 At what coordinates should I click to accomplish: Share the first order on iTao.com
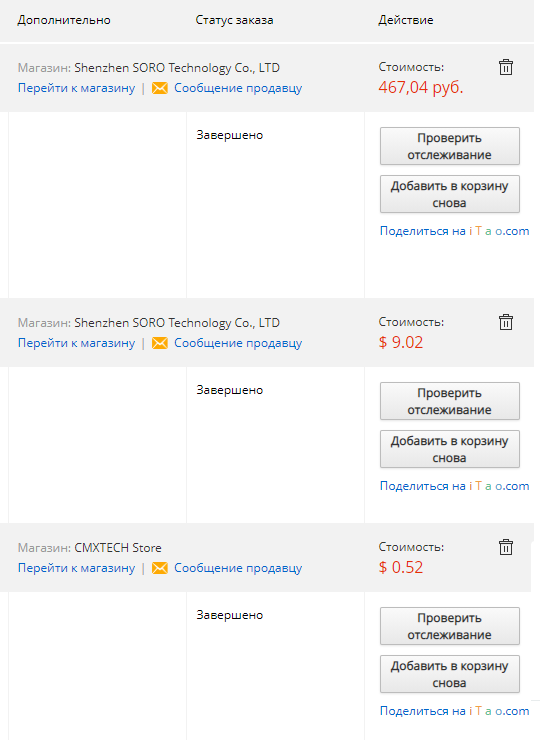click(x=455, y=231)
